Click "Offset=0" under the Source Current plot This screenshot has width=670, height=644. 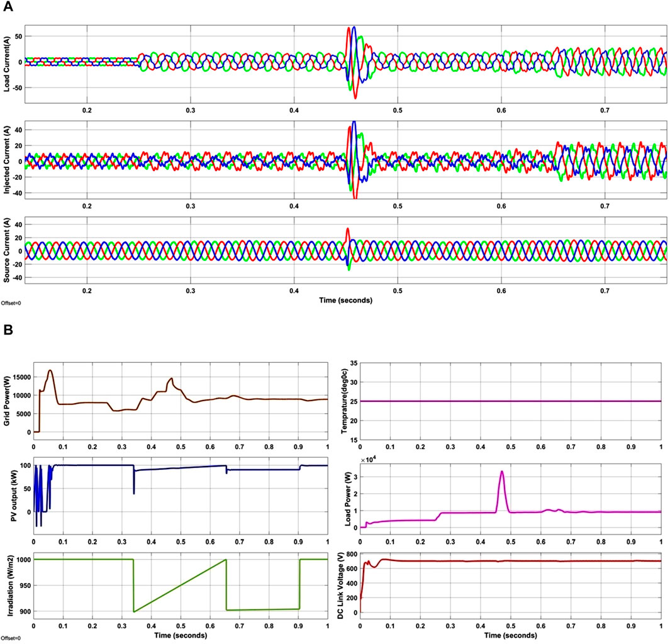pyautogui.click(x=11, y=303)
